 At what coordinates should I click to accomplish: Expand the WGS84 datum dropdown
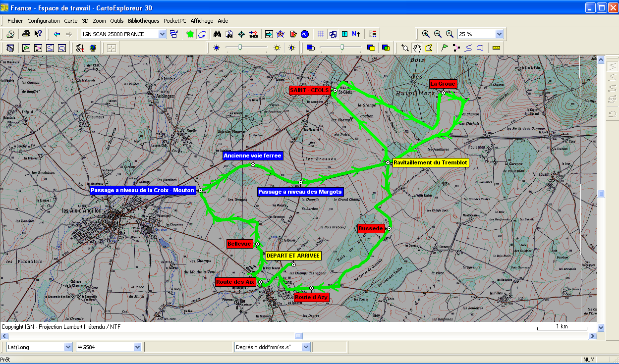point(138,347)
